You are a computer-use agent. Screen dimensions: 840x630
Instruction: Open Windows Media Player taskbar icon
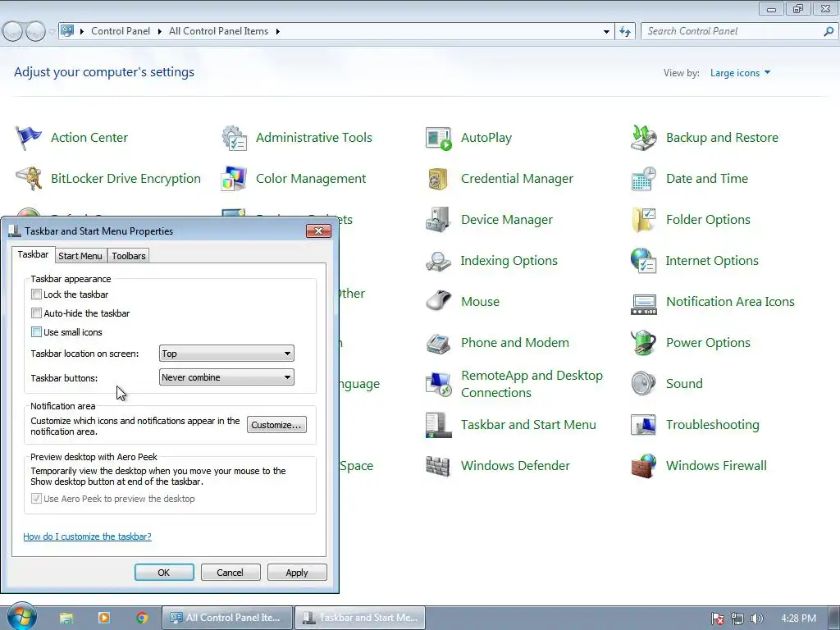104,618
